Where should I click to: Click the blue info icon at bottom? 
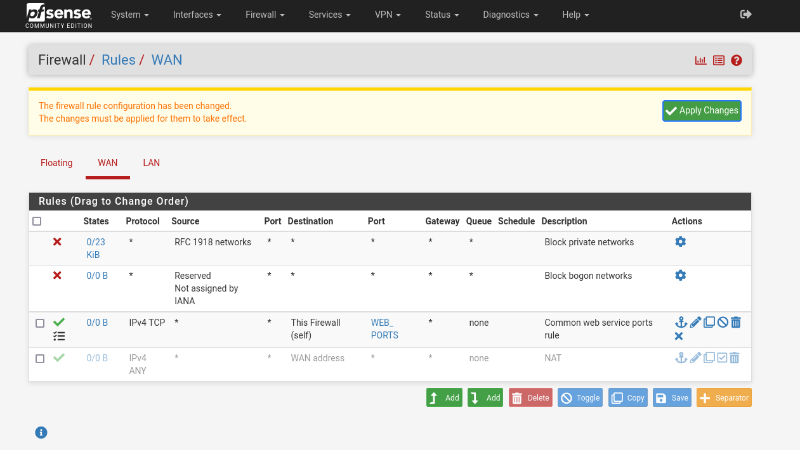pos(41,433)
